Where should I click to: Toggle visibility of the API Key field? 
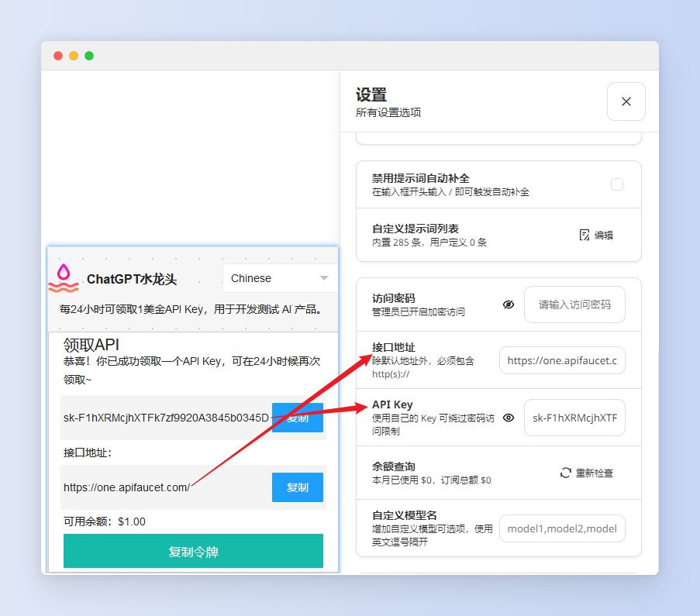(x=508, y=418)
